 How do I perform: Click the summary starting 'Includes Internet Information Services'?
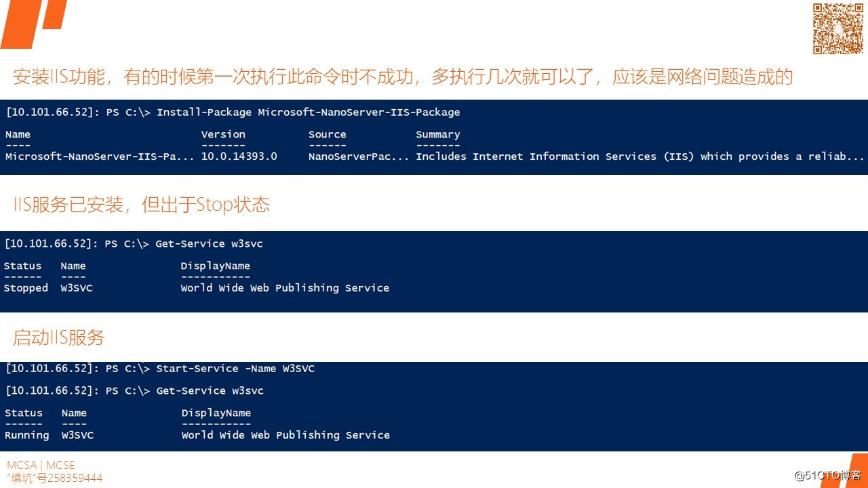[640, 157]
